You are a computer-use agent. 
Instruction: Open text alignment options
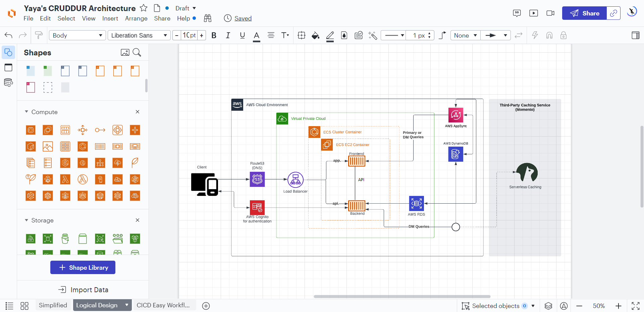pos(271,35)
